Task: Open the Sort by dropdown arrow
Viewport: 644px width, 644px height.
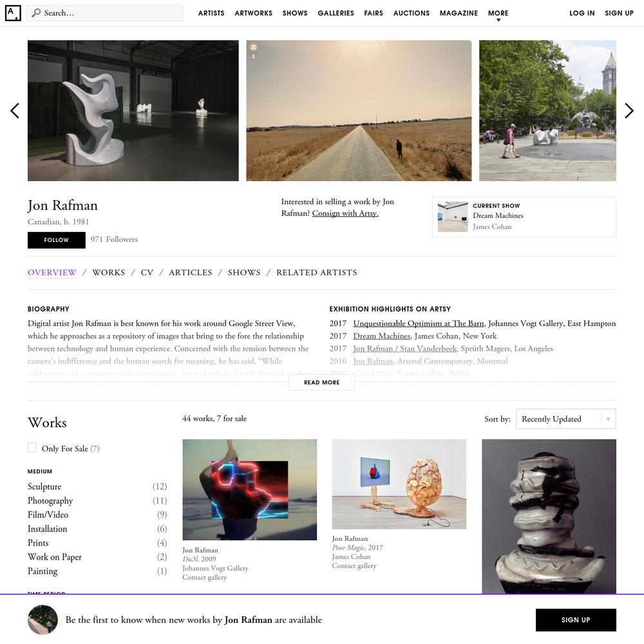Action: point(609,419)
